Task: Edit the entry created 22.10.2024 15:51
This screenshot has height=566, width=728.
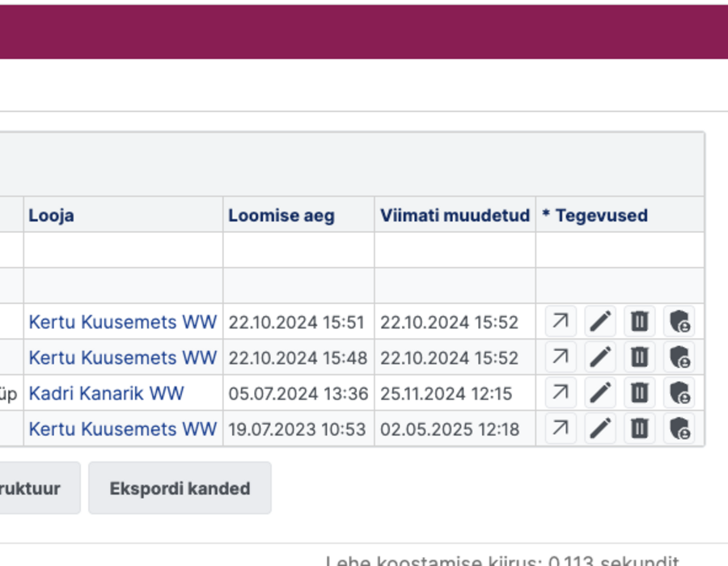Action: [600, 321]
